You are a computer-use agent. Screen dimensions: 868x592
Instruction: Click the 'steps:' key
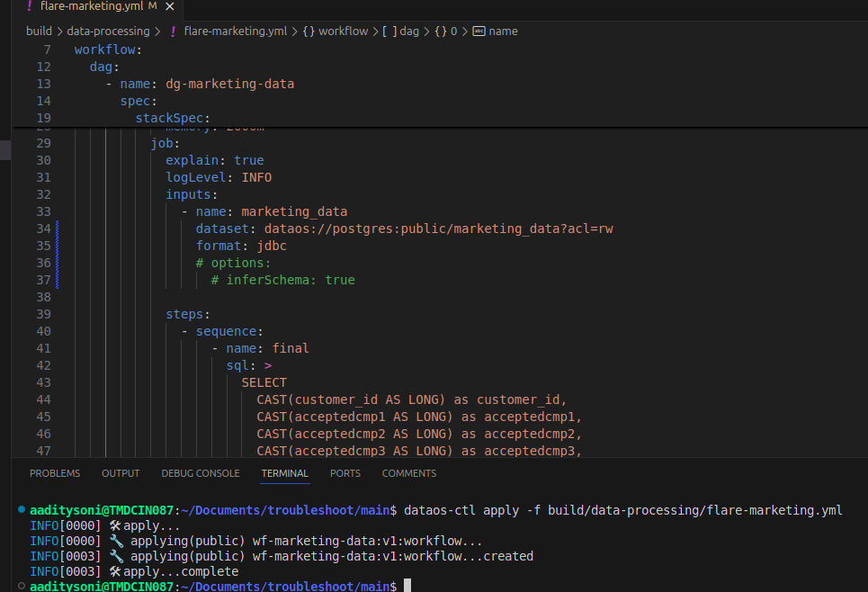coord(188,315)
